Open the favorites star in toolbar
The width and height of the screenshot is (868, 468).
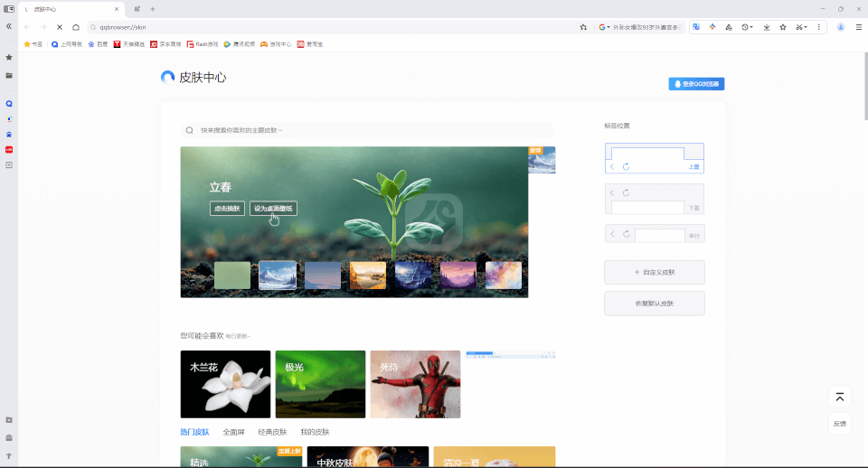(783, 27)
